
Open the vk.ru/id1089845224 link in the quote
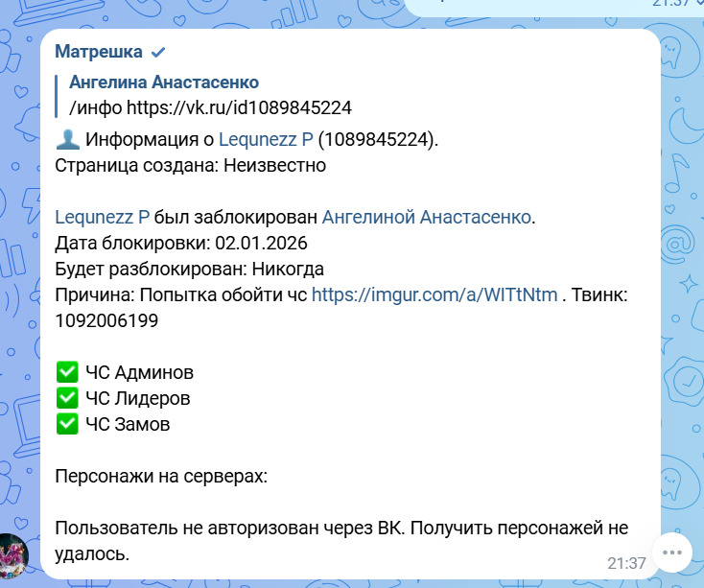(239, 107)
